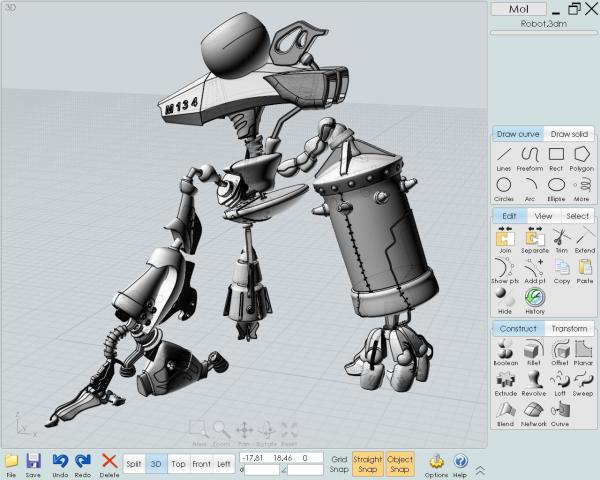Open the Edit tab
600x480 pixels.
tap(509, 216)
